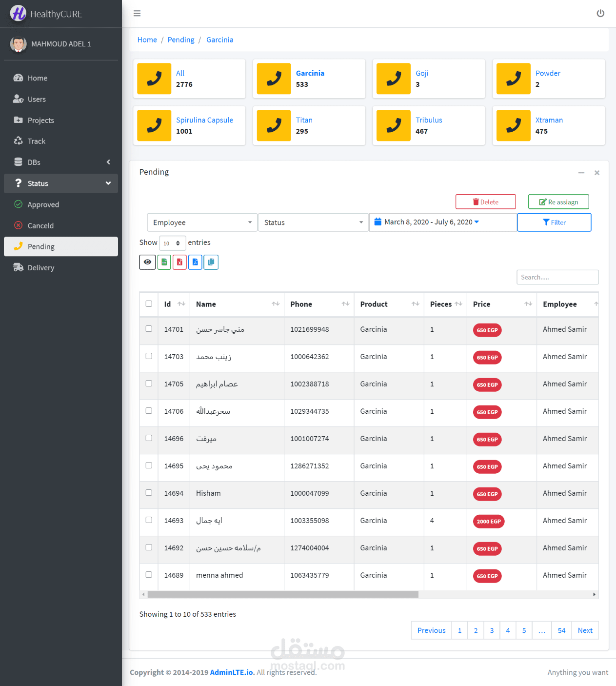Check the row 14706 checkbox
616x686 pixels.
click(x=149, y=411)
